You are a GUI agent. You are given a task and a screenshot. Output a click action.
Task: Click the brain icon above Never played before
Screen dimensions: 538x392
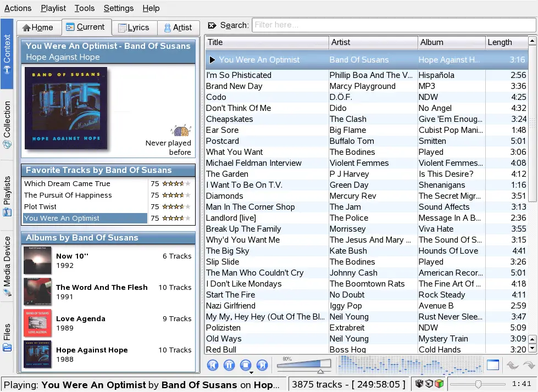tap(181, 131)
